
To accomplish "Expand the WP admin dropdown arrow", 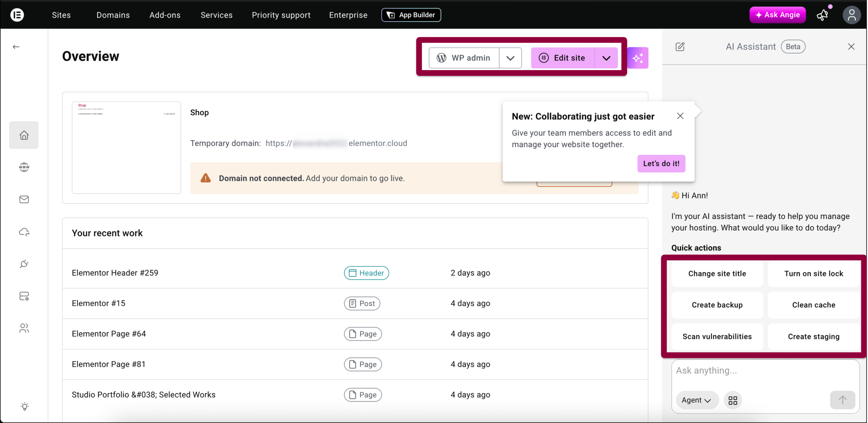I will click(x=510, y=58).
